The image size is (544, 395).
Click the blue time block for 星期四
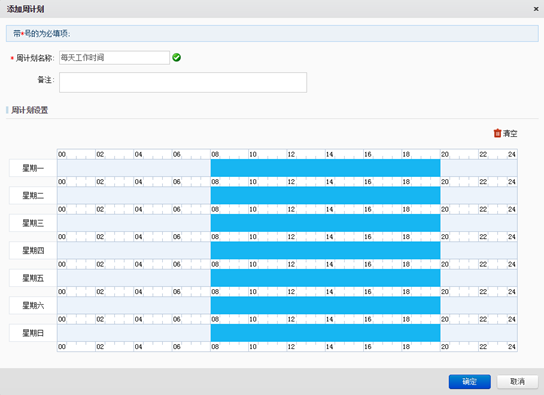coord(325,250)
